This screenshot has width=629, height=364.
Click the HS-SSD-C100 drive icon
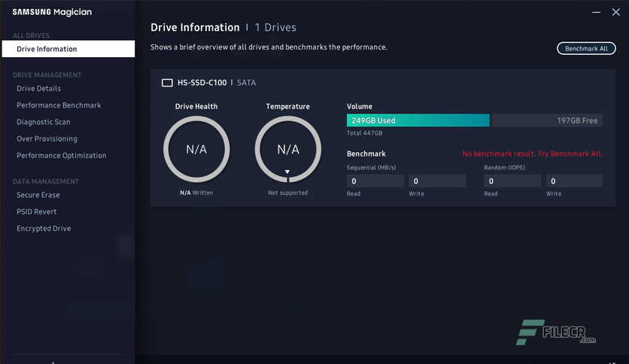pyautogui.click(x=167, y=83)
